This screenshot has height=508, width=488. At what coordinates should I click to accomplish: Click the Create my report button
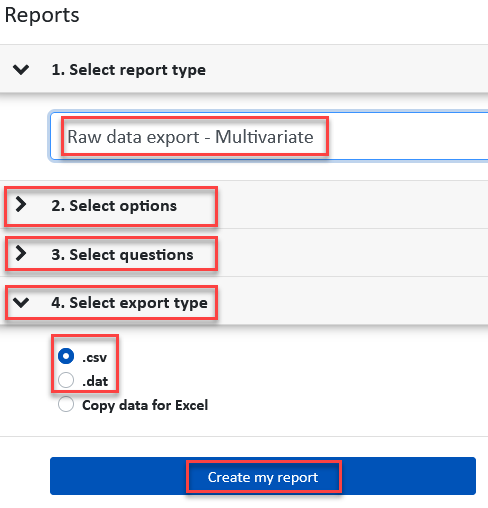pyautogui.click(x=263, y=476)
